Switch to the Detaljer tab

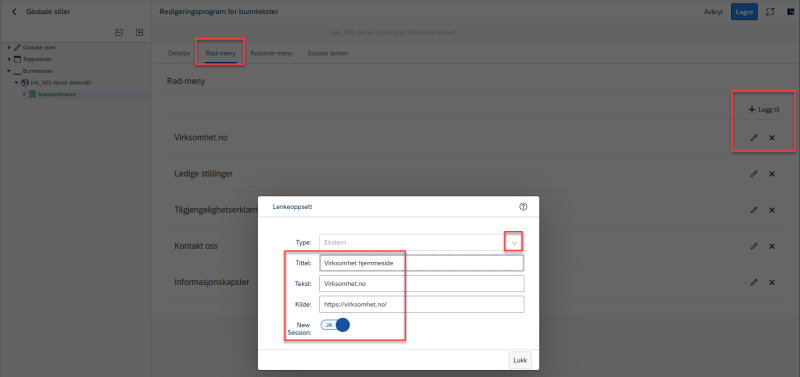(180, 53)
